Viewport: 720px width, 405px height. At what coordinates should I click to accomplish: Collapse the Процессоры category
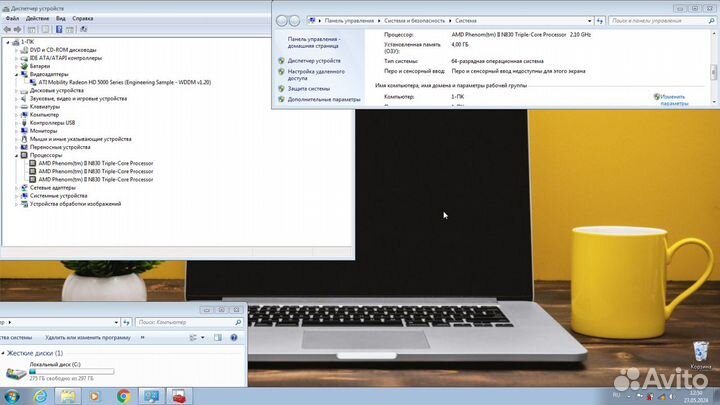tap(16, 155)
